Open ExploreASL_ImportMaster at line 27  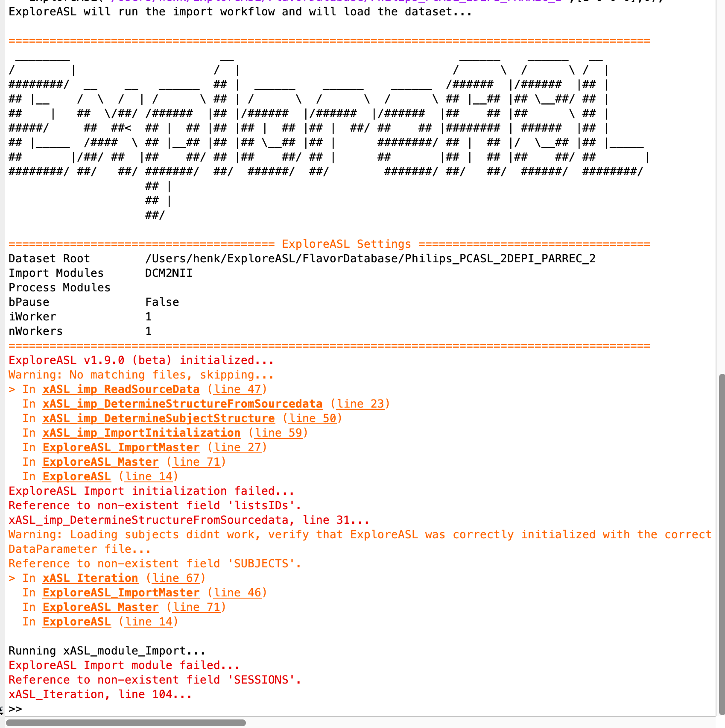238,447
